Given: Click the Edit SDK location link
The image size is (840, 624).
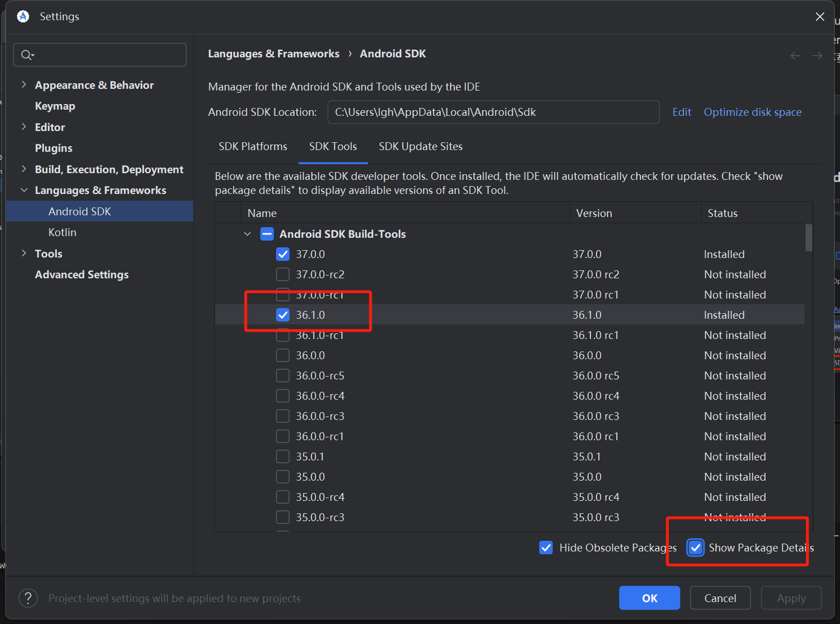Looking at the screenshot, I should click(682, 112).
